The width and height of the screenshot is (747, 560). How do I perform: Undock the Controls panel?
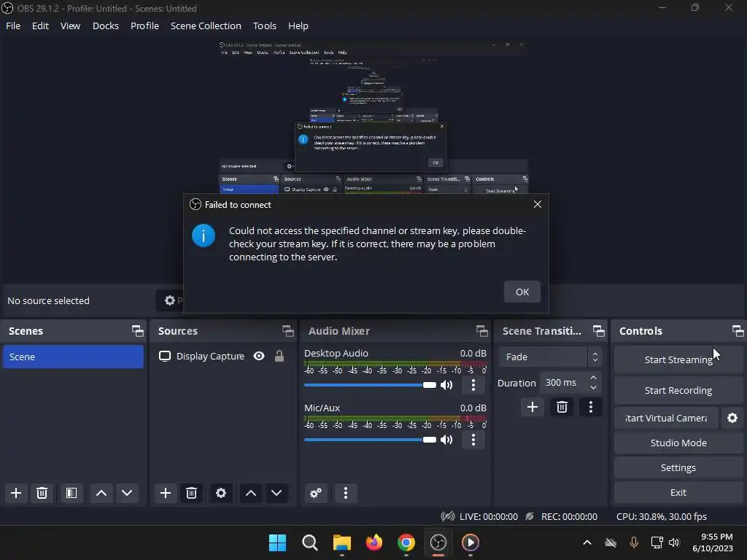(x=738, y=331)
